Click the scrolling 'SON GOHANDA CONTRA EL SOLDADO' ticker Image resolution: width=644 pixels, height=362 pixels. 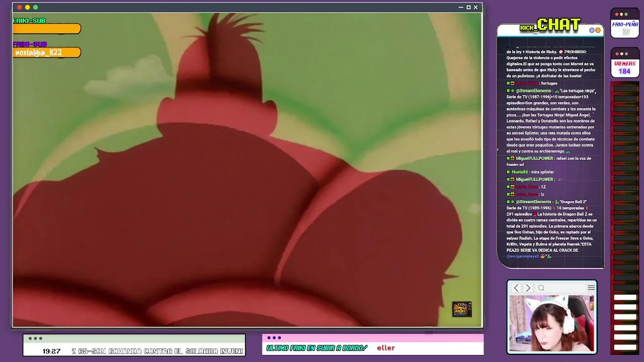click(157, 351)
